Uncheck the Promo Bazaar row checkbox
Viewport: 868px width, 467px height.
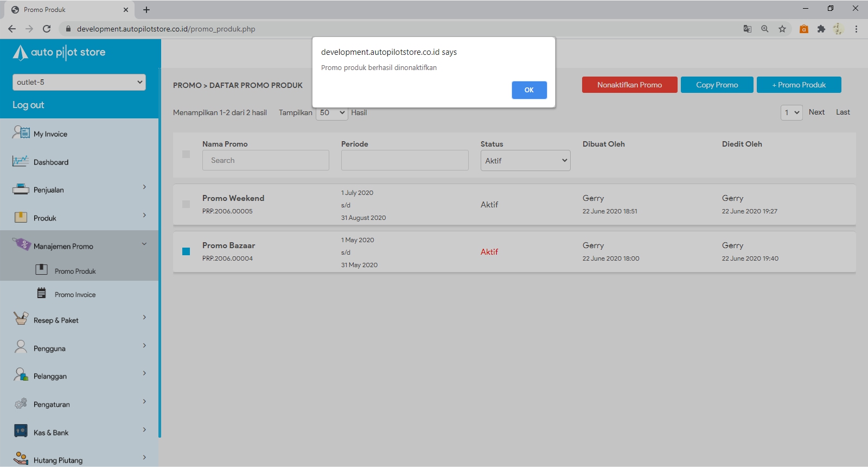(186, 251)
